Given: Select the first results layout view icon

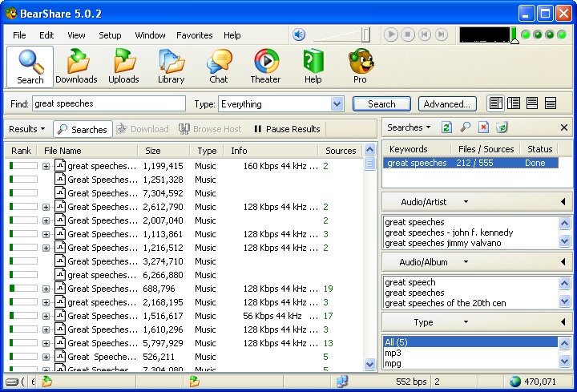Looking at the screenshot, I should coord(496,103).
